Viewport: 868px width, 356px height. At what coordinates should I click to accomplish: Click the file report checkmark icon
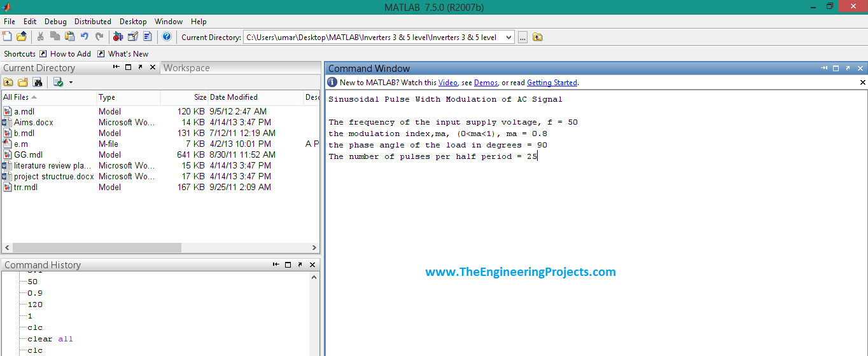[x=58, y=82]
